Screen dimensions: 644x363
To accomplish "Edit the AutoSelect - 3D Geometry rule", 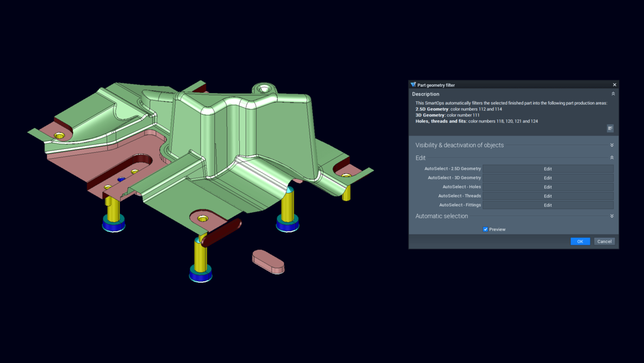I will pyautogui.click(x=548, y=178).
